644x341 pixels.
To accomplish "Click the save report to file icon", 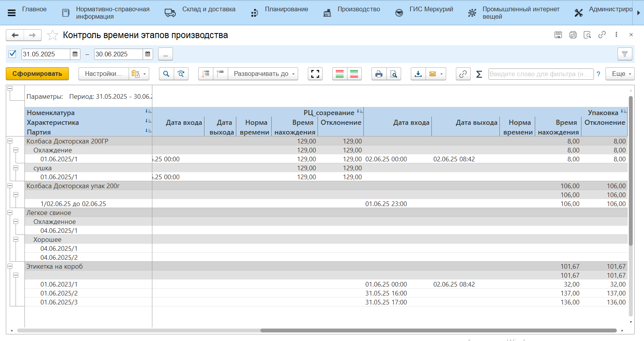I will [418, 74].
